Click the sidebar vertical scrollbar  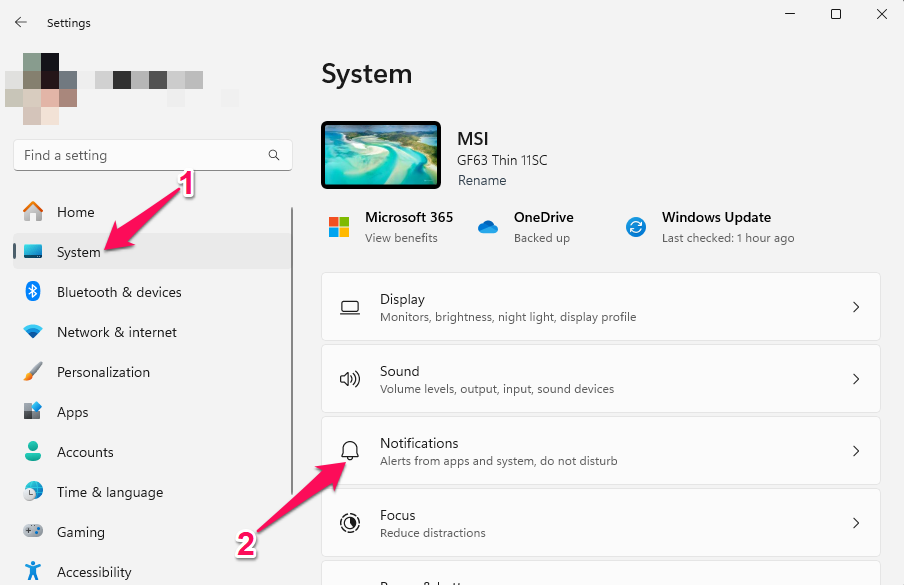(292, 352)
